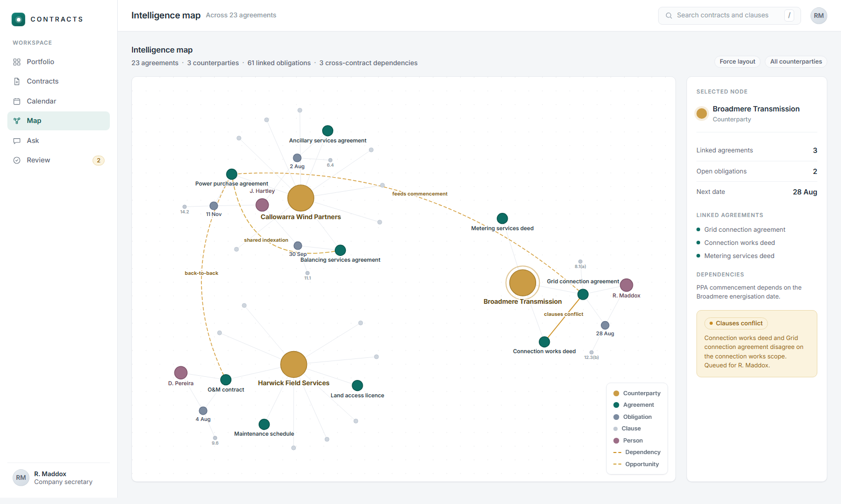Click the RM avatar beside R. Maddox footer
The width and height of the screenshot is (841, 504).
click(21, 478)
